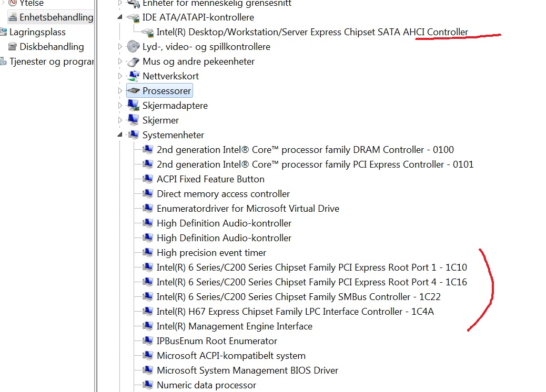Expand the Mus og andre pekeenheter node
This screenshot has width=546, height=392.
pyautogui.click(x=120, y=61)
